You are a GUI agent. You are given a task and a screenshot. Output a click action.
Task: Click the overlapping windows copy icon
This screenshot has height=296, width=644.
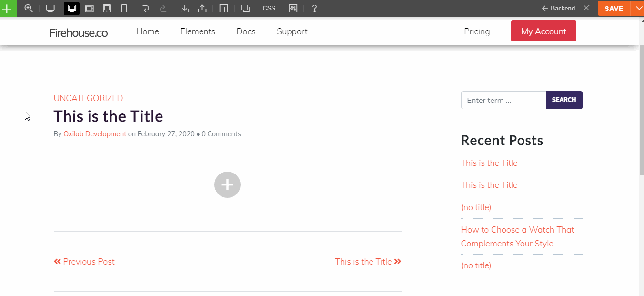coord(245,9)
